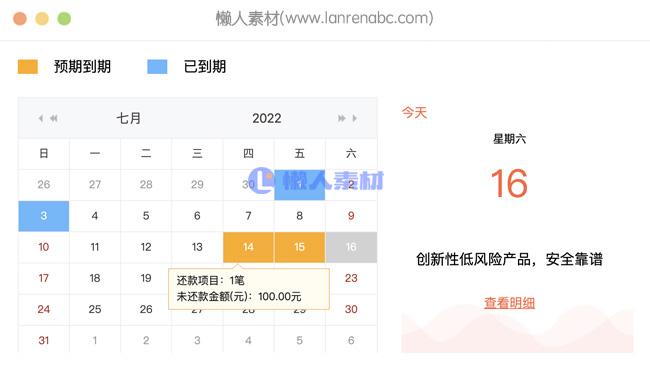The height and width of the screenshot is (374, 650).
Task: Click the 今天 heading
Action: pyautogui.click(x=414, y=112)
